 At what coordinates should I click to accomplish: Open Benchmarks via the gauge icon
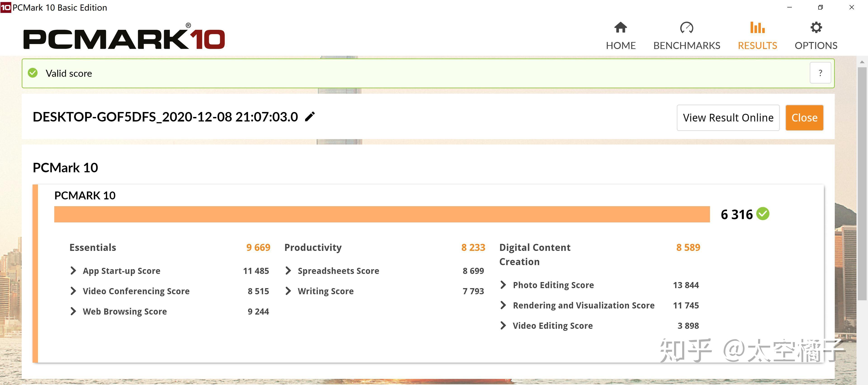tap(686, 28)
